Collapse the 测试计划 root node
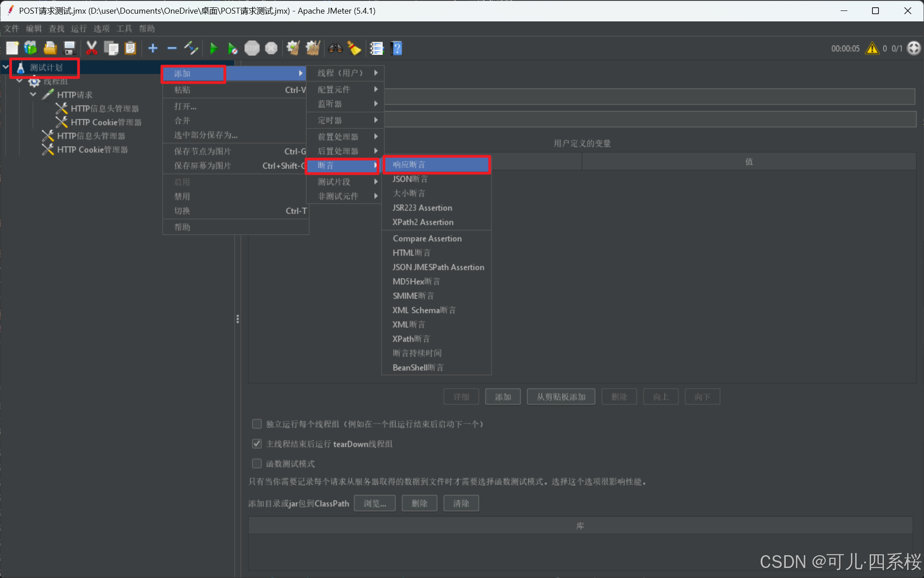 (5, 67)
